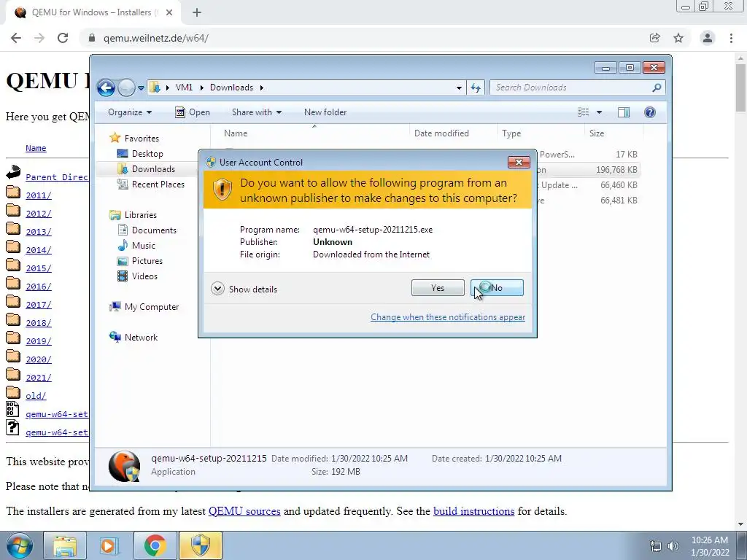Select Libraries in navigation pane
The width and height of the screenshot is (747, 560).
coord(141,215)
